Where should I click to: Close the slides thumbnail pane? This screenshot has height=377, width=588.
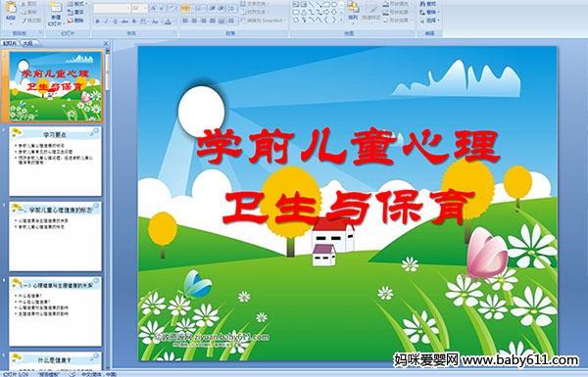pyautogui.click(x=106, y=44)
